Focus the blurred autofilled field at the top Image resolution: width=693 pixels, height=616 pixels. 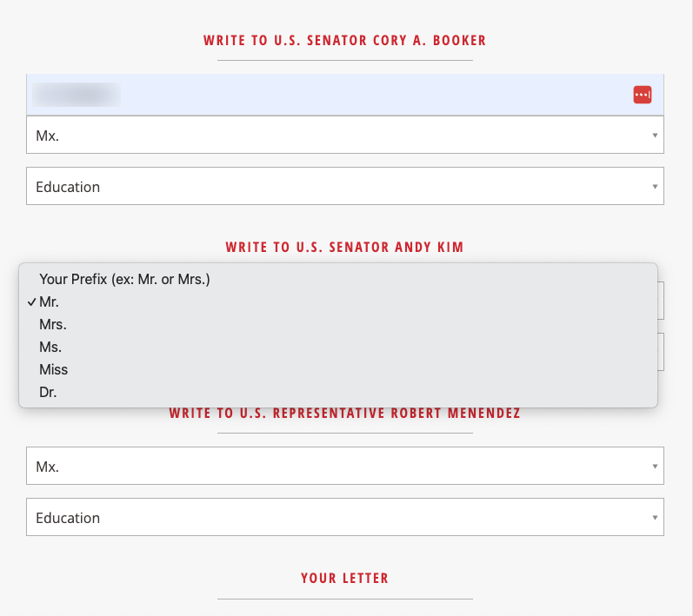click(x=344, y=95)
